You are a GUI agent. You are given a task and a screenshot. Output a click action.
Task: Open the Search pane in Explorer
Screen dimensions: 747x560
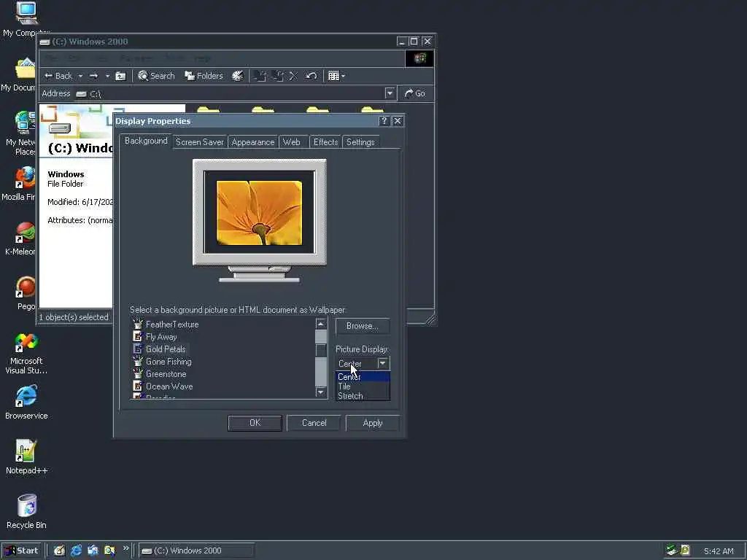coord(156,76)
